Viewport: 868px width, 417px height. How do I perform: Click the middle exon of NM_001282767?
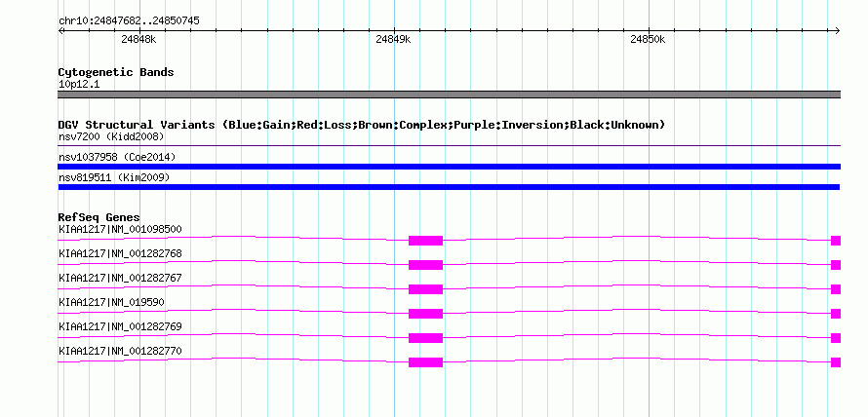(x=425, y=289)
